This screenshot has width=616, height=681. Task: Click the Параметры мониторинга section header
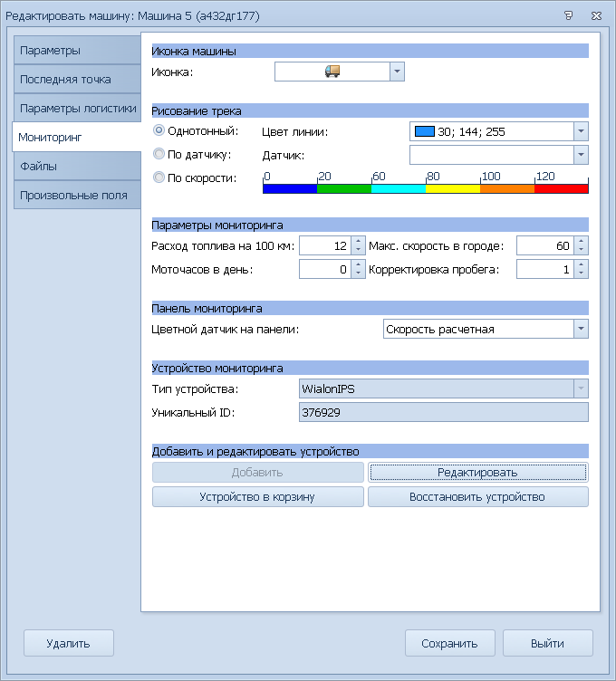coord(371,225)
